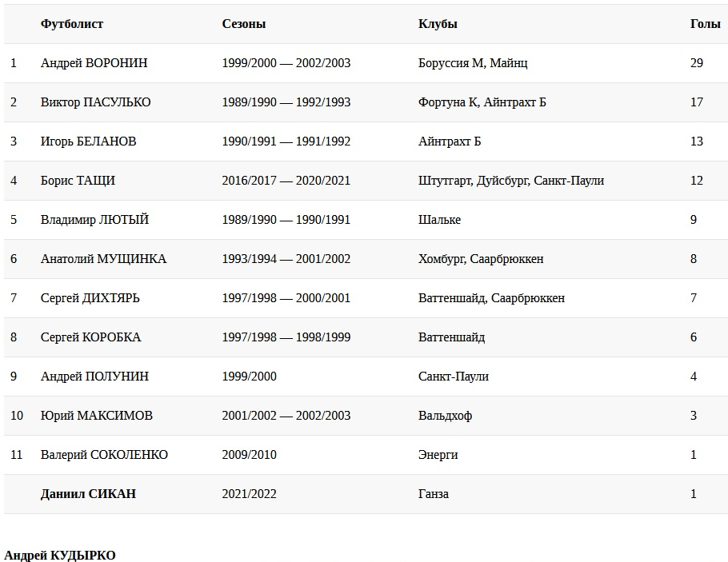
Task: Click on Виктор ПАСУЛЬКО's name
Action: click(x=95, y=102)
